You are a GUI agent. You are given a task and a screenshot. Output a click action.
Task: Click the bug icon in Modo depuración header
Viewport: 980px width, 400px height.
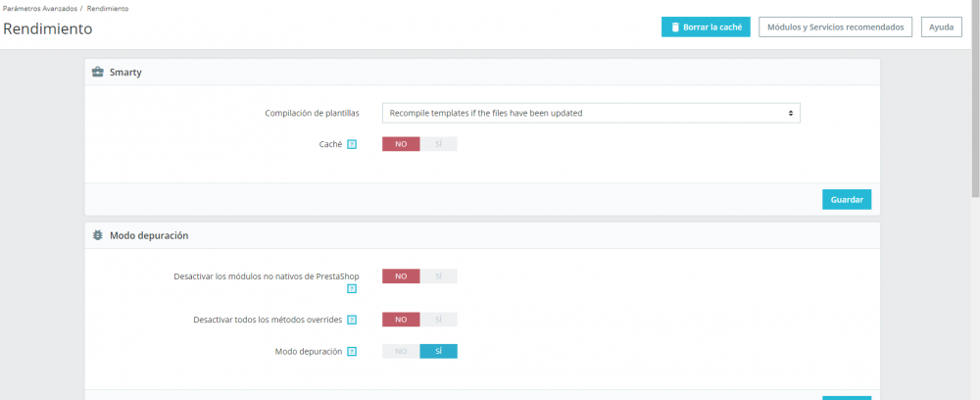tap(97, 235)
